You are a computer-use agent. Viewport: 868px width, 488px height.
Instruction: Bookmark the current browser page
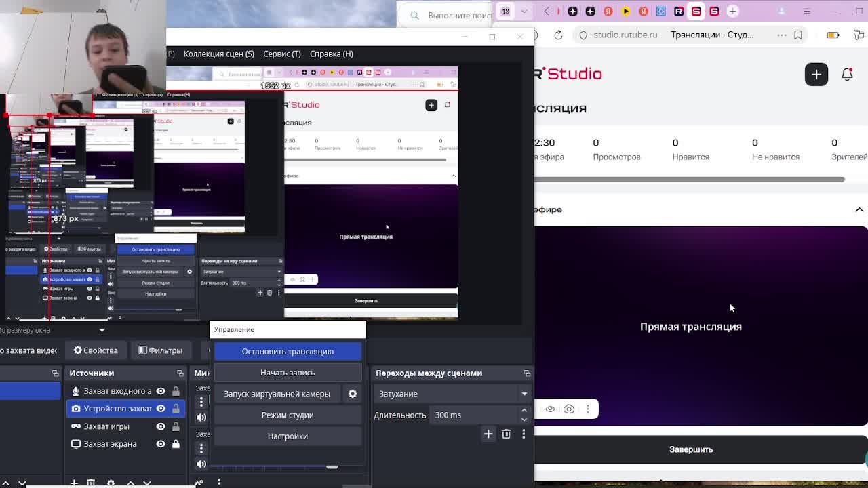pyautogui.click(x=798, y=35)
